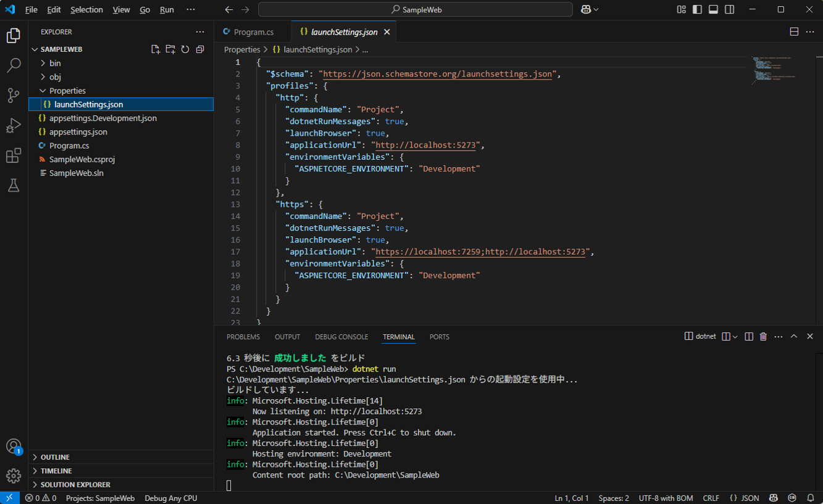
Task: Expand the OUTLINE section
Action: point(55,457)
